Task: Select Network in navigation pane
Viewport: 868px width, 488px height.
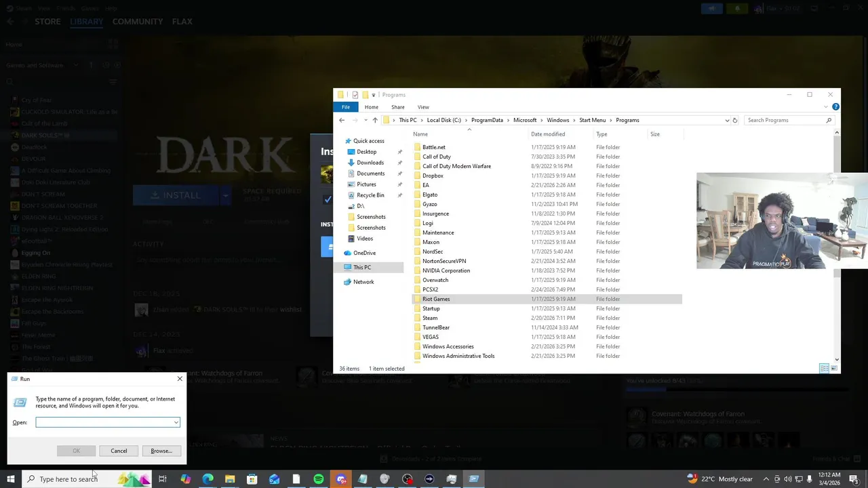Action: point(363,282)
